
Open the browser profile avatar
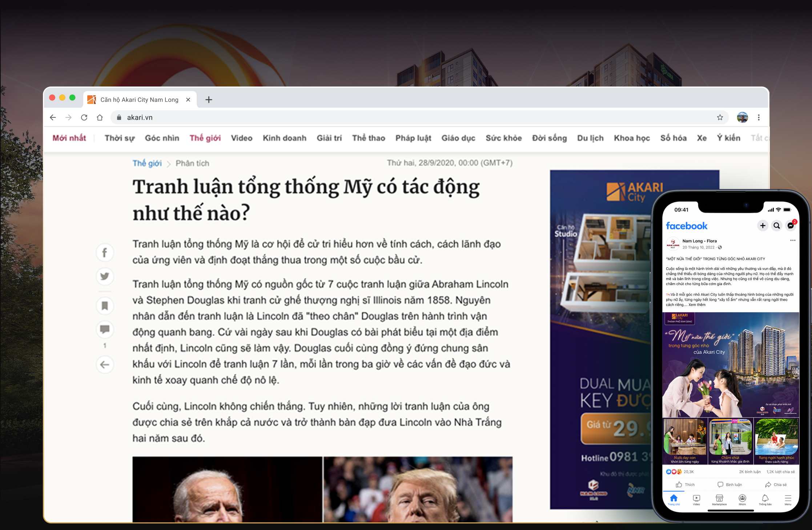tap(742, 117)
